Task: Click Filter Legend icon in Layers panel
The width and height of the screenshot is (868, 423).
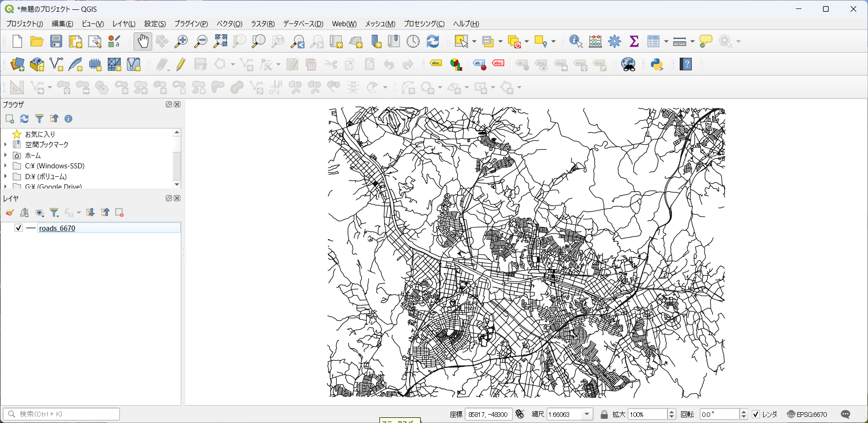Action: pyautogui.click(x=54, y=213)
